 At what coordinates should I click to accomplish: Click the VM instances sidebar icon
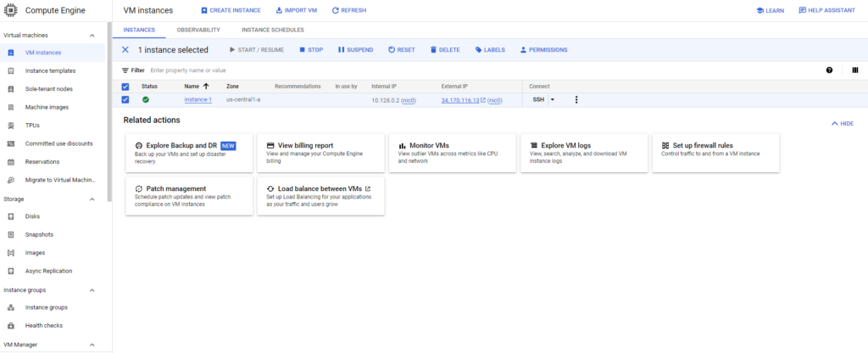(10, 53)
